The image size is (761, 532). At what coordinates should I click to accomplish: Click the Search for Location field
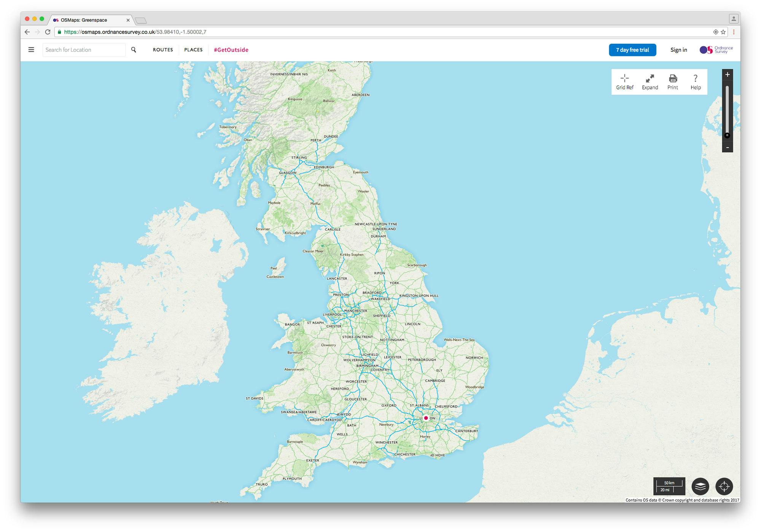pos(84,49)
